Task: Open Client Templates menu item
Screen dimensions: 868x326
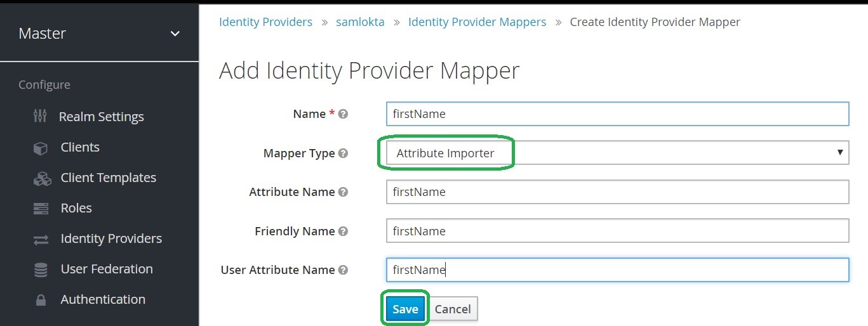Action: [109, 178]
